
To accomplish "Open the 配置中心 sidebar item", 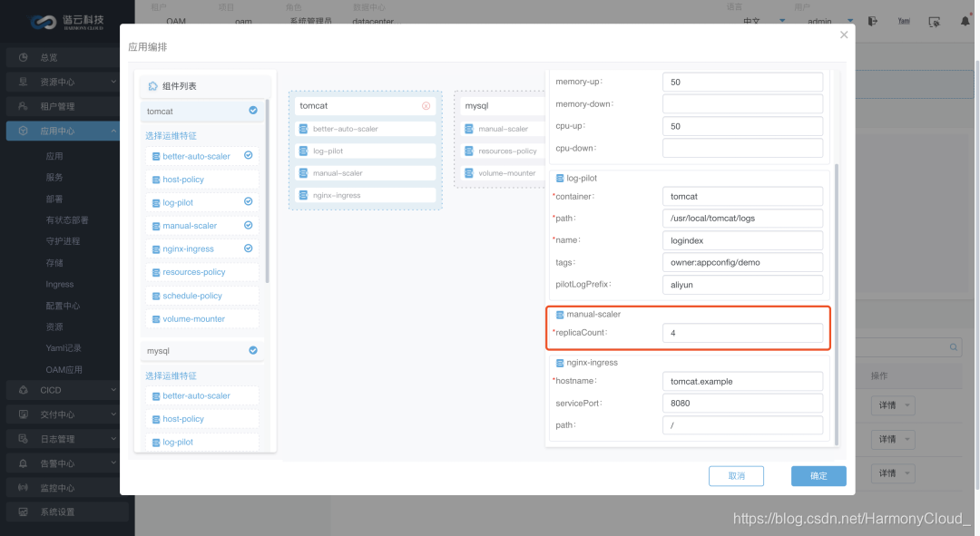I will (x=63, y=307).
